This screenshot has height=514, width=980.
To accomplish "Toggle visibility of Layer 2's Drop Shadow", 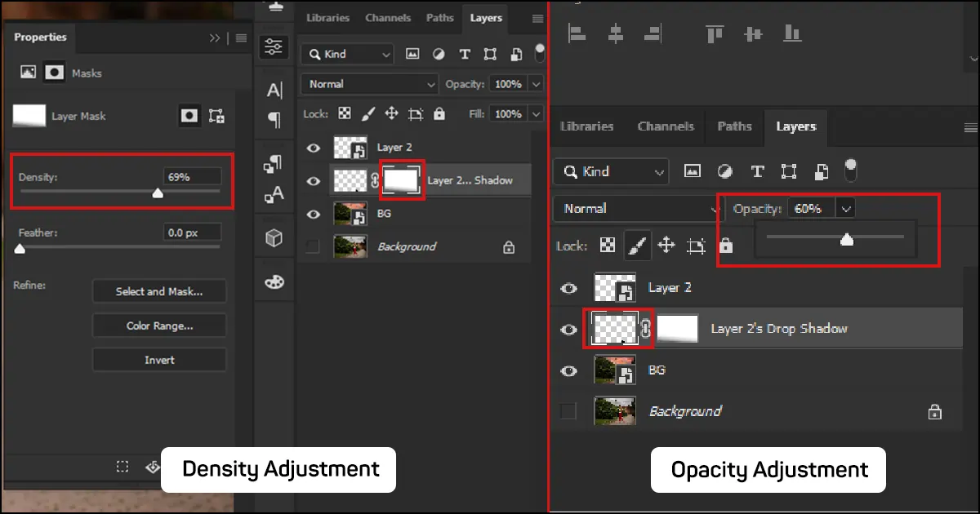I will [x=568, y=329].
